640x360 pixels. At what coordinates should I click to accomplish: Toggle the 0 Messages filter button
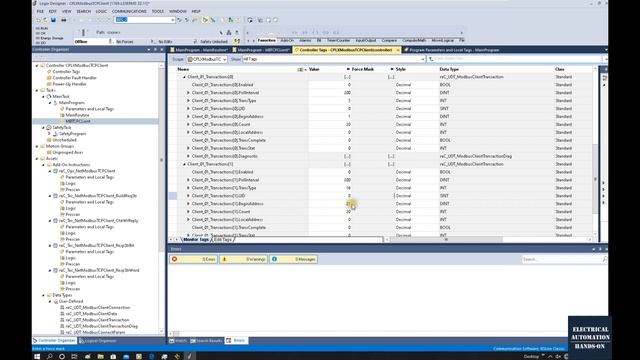pos(293,259)
